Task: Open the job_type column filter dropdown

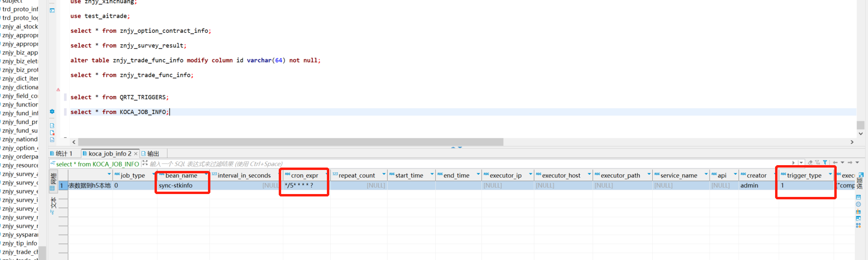Action: pos(154,174)
